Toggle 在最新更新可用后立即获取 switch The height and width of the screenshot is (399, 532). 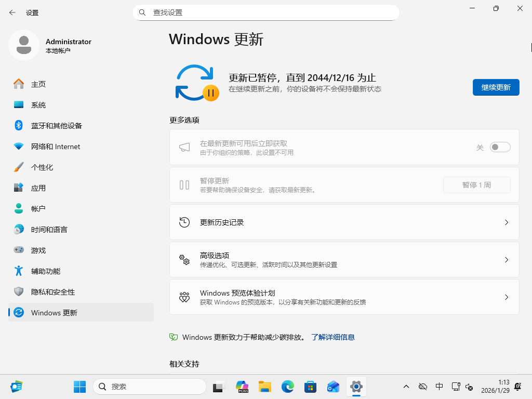[500, 147]
